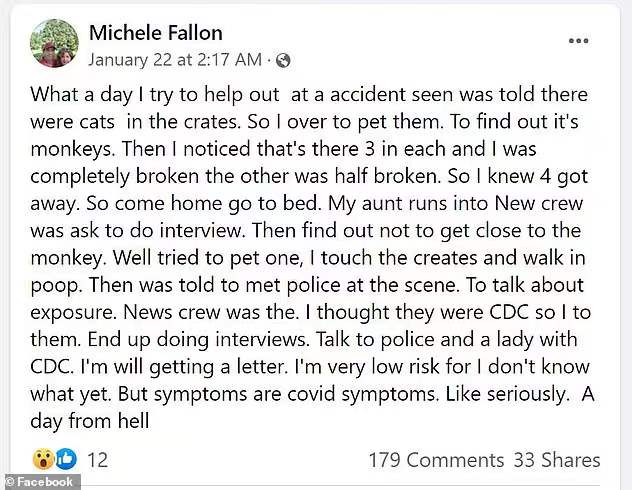Open the Michele Fallon profile name link
632x490 pixels.
point(155,33)
